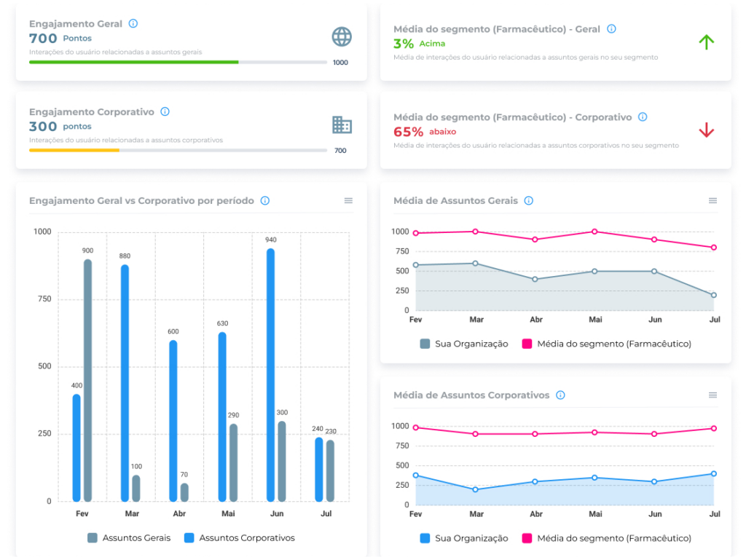The width and height of the screenshot is (746, 560).
Task: Click the Fev 900 grey bar
Action: 87,380
